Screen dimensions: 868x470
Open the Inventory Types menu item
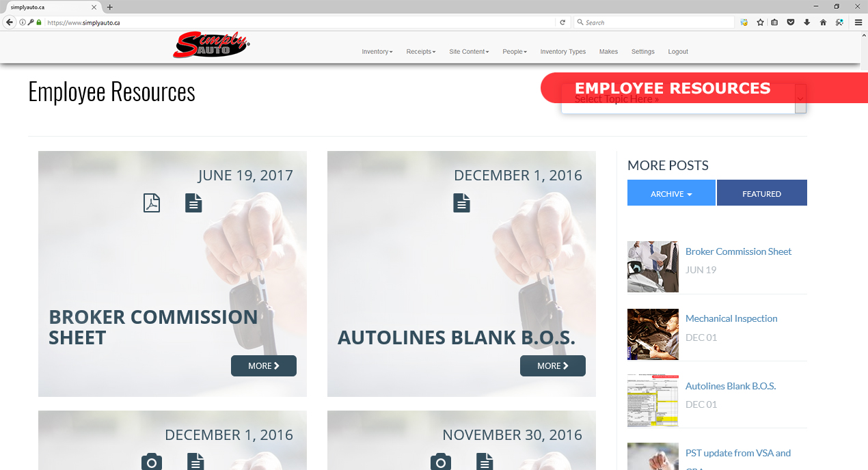563,52
